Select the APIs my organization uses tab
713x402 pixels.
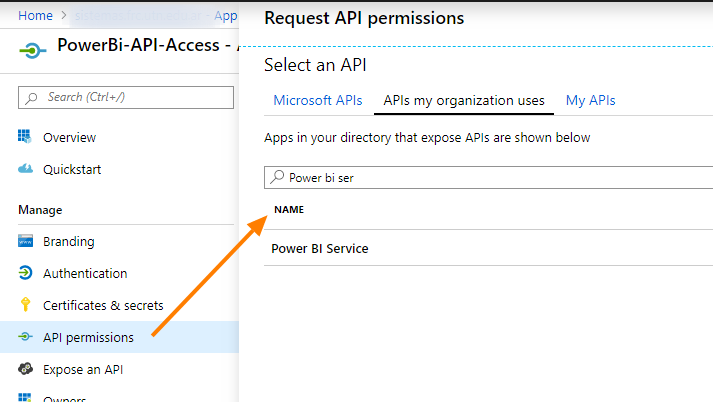click(464, 100)
